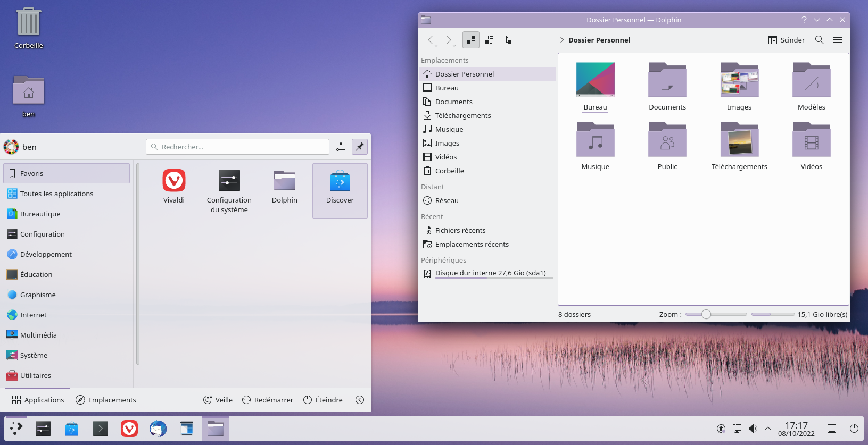Select the Internet category in launcher
This screenshot has width=868, height=445.
34,315
